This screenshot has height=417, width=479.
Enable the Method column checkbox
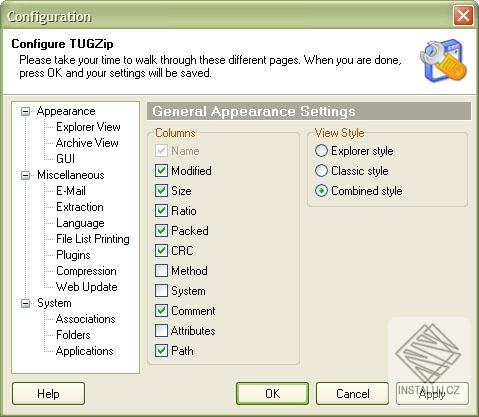pos(161,271)
